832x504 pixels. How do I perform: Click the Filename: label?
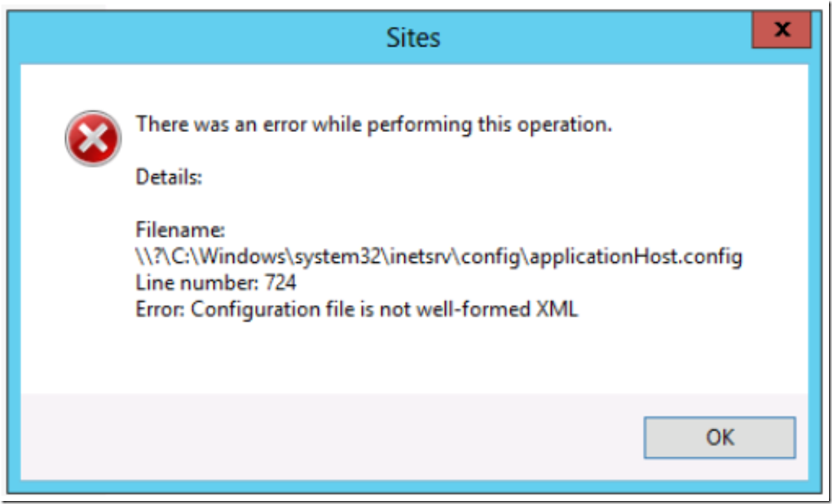[x=181, y=230]
